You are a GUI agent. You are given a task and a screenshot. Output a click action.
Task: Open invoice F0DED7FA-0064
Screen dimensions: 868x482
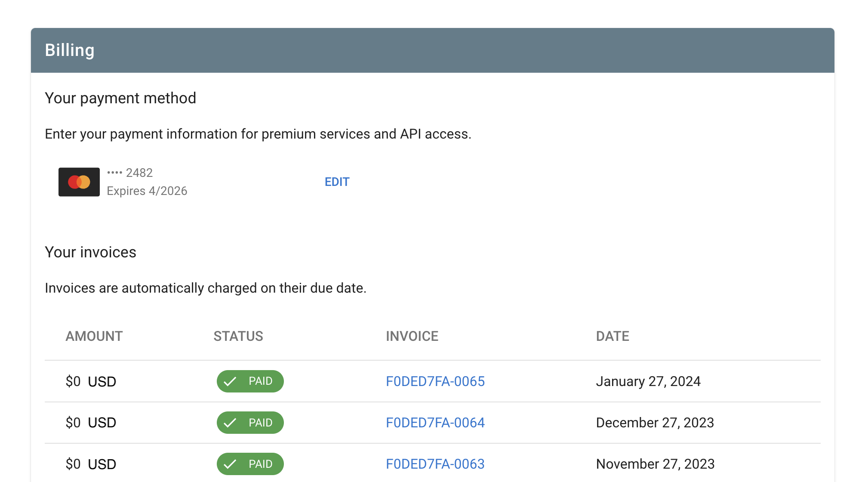coord(435,423)
